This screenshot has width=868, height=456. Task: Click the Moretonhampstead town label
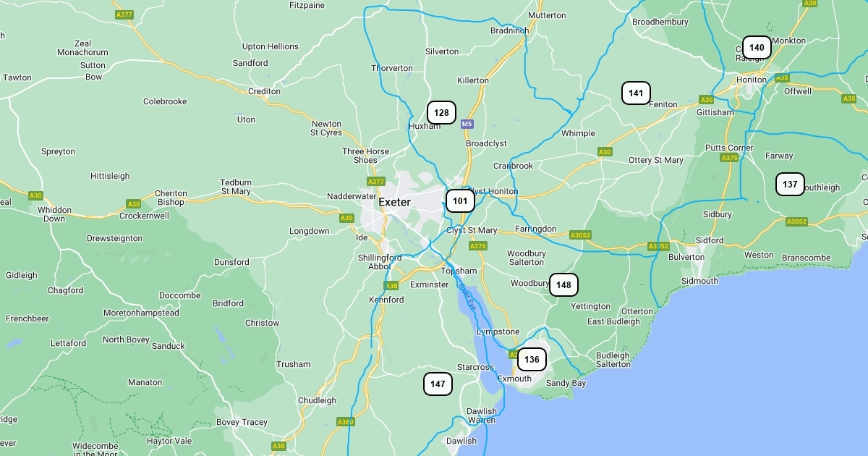[x=141, y=313]
